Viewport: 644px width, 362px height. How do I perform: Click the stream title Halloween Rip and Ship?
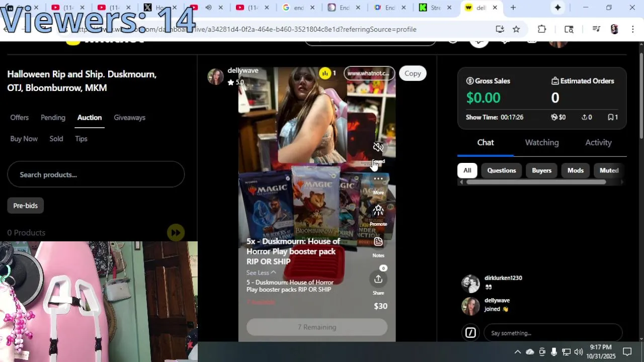coord(82,81)
